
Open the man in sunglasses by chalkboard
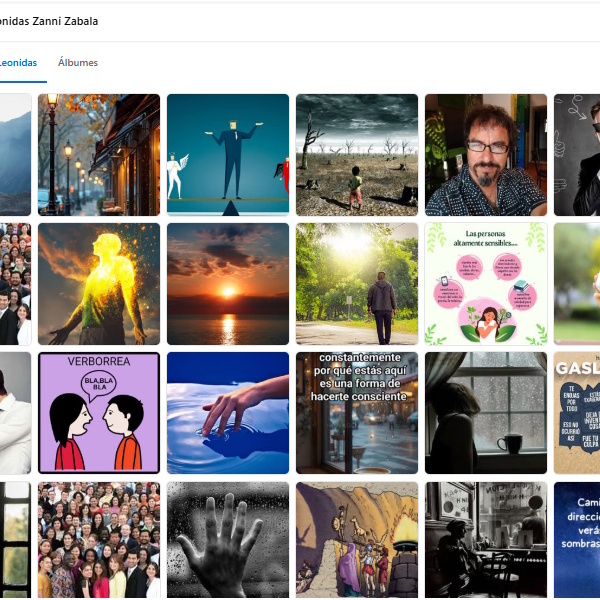click(577, 155)
